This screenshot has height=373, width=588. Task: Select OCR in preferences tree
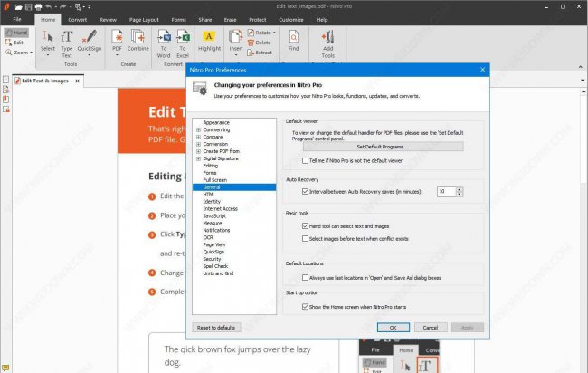208,237
